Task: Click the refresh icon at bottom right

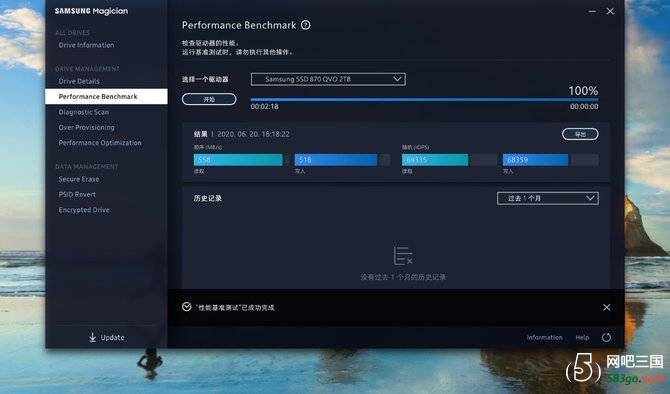Action: click(x=606, y=338)
